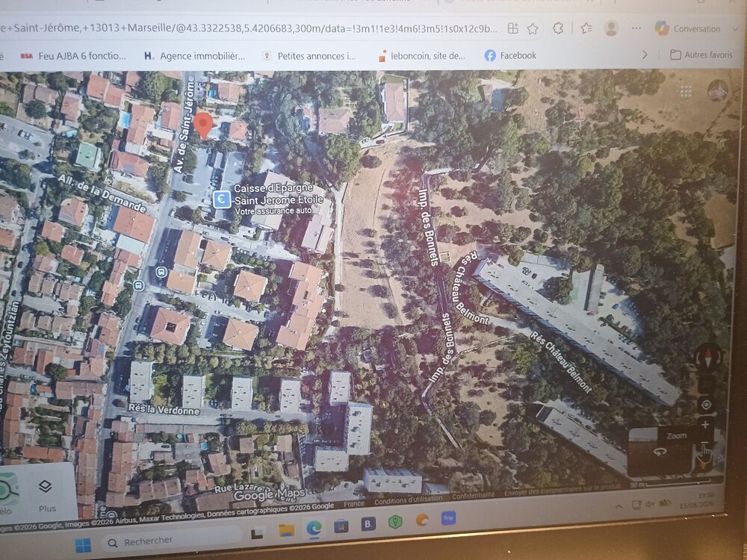Open Caisse d'Epargne euro place icon
This screenshot has height=560, width=747.
coord(222,199)
